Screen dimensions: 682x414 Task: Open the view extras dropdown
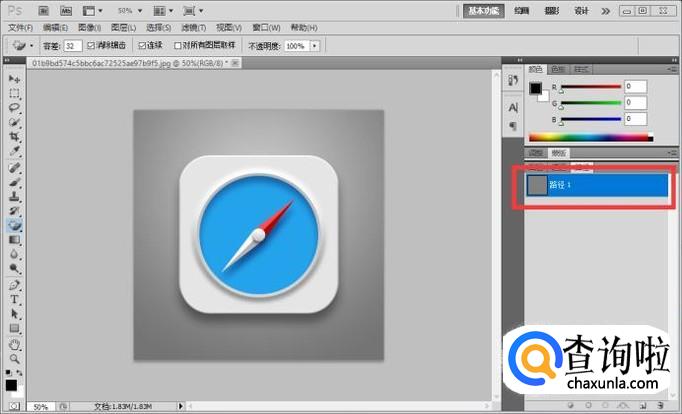tap(93, 11)
